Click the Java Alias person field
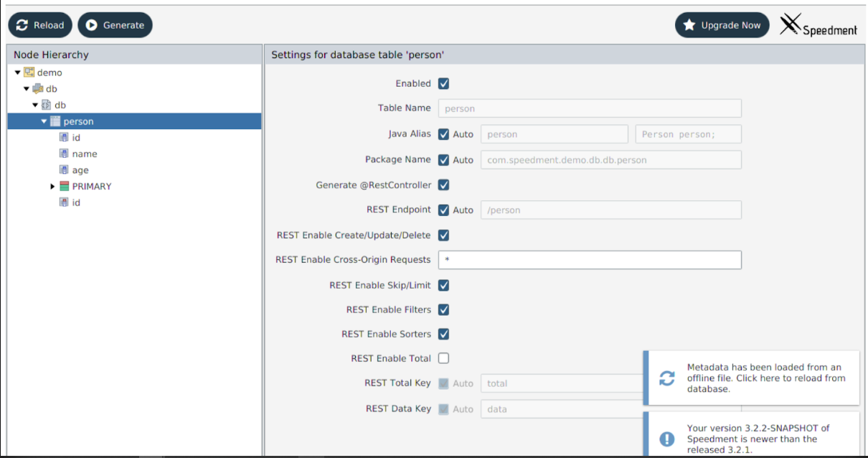Viewport: 868px width, 458px height. coord(555,134)
